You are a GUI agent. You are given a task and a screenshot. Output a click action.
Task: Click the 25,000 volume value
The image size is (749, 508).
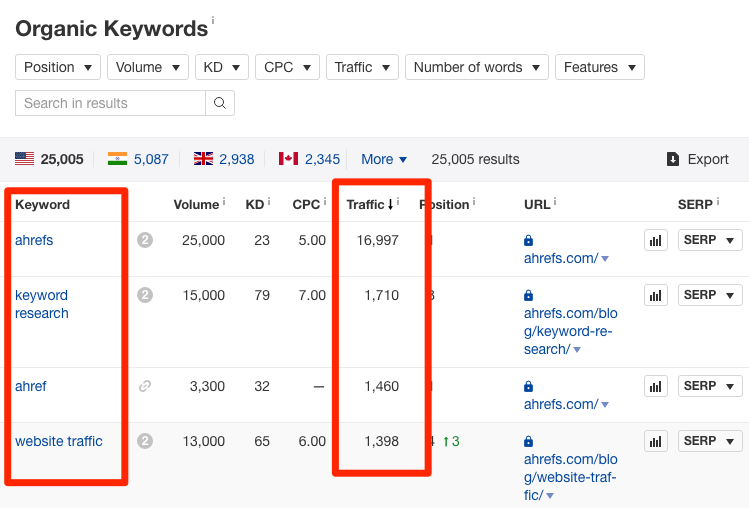[x=203, y=240]
